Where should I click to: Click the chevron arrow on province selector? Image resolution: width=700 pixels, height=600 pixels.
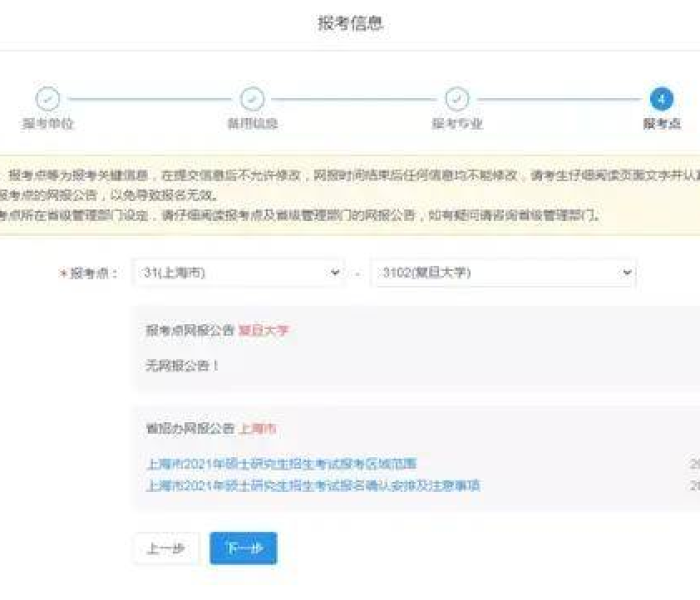coord(333,272)
